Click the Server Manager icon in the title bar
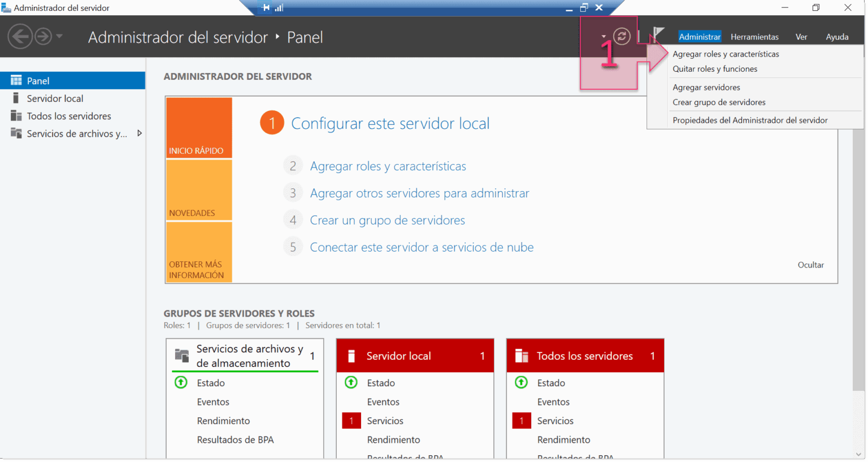The width and height of the screenshot is (868, 462). tap(7, 7)
